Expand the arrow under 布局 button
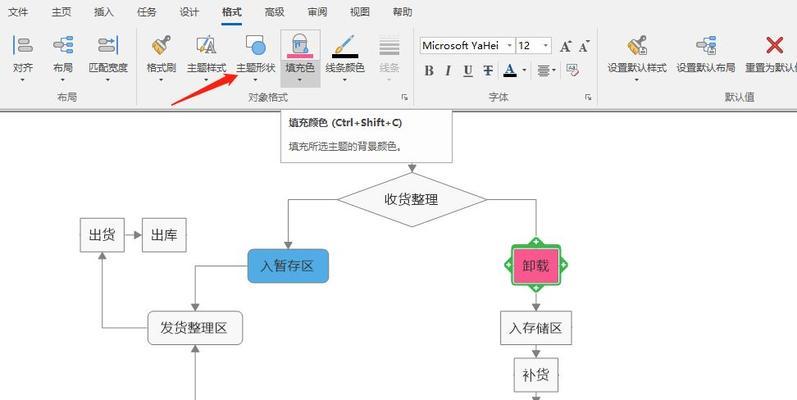 click(x=63, y=80)
